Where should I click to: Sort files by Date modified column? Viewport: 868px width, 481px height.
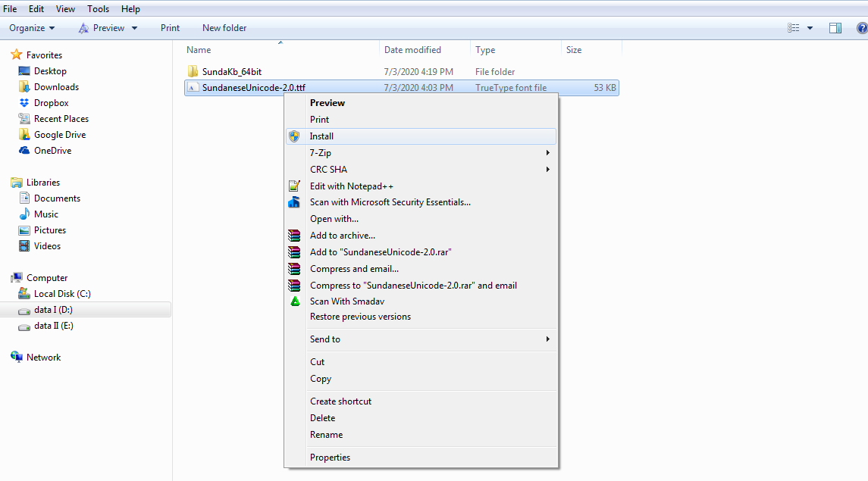[x=412, y=50]
